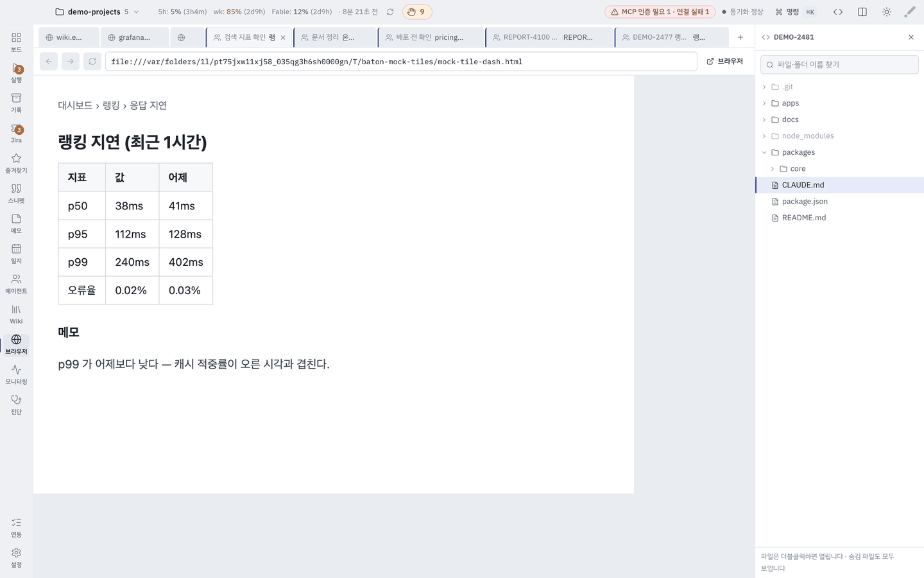
Task: Open the 진단 diagnostics icon
Action: [16, 405]
